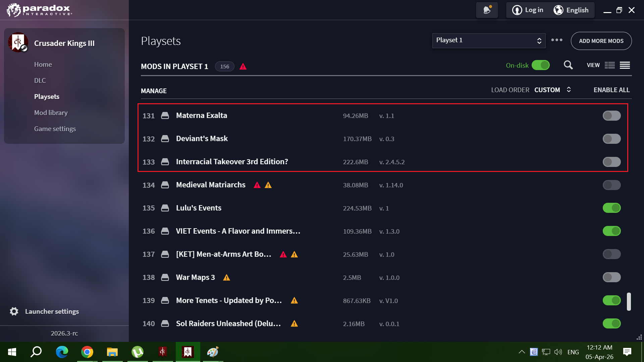The width and height of the screenshot is (644, 362).
Task: Select War Maps 3 mod name
Action: coord(196,278)
